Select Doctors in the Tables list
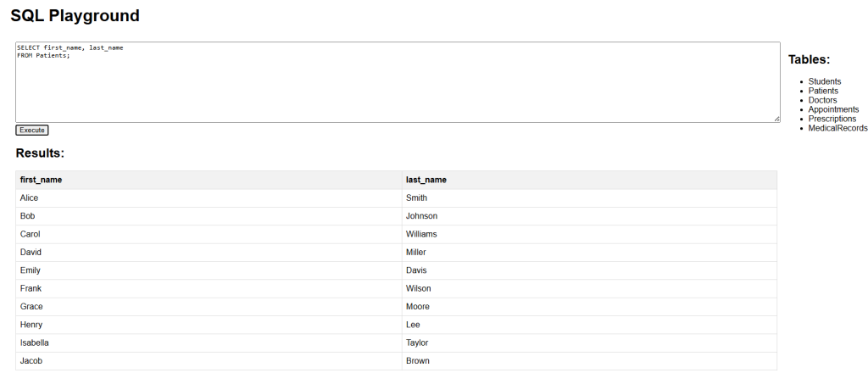868x373 pixels. pos(822,100)
